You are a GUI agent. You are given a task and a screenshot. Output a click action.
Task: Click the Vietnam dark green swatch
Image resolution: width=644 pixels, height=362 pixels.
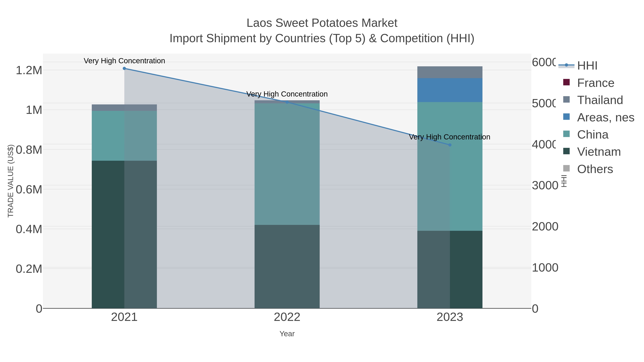point(566,151)
